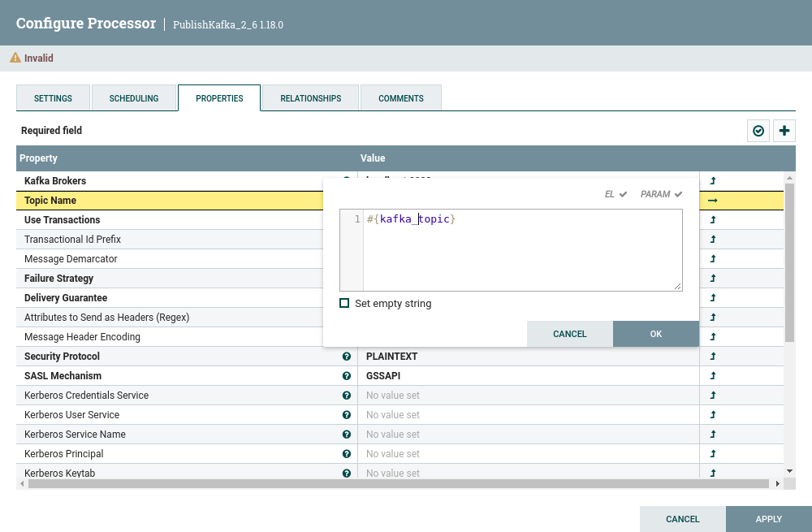Viewport: 812px width, 532px height.
Task: Click Kerberos Credentials Service 'No value set' cell
Action: pos(529,396)
